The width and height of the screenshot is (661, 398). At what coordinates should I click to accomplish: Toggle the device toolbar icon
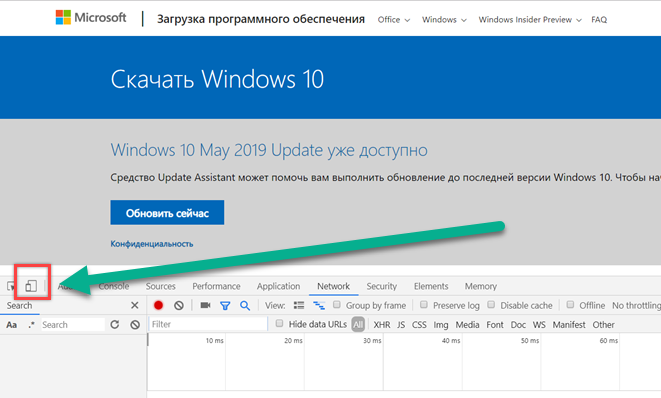[x=31, y=286]
